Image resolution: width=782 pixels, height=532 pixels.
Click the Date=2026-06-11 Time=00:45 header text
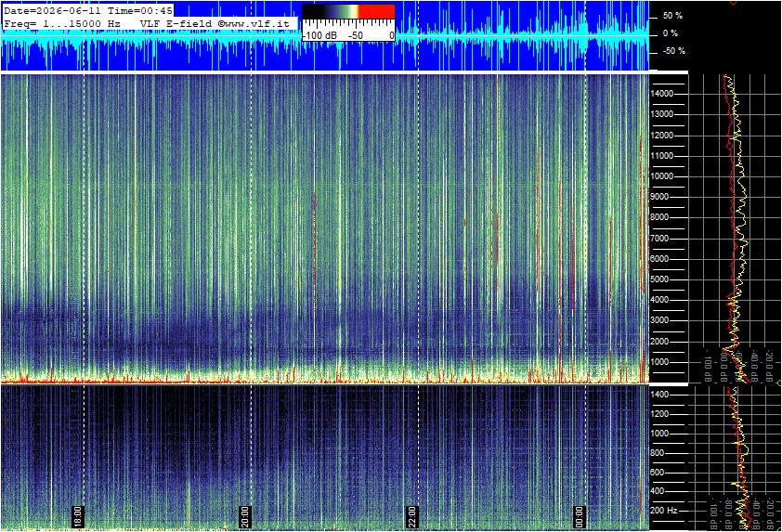[x=88, y=10]
